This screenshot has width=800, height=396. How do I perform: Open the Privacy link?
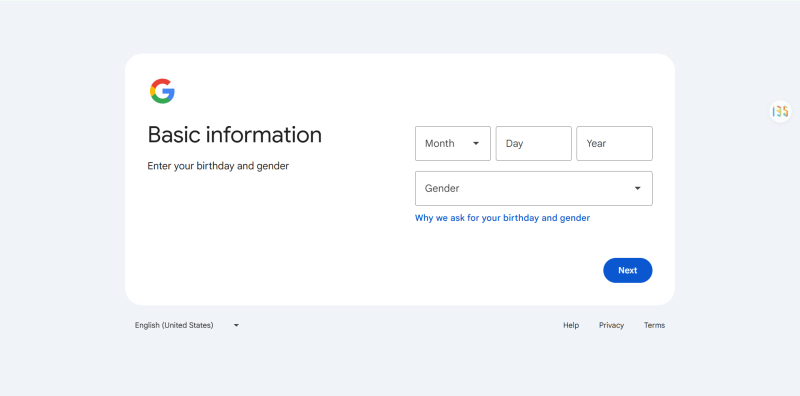click(x=611, y=325)
